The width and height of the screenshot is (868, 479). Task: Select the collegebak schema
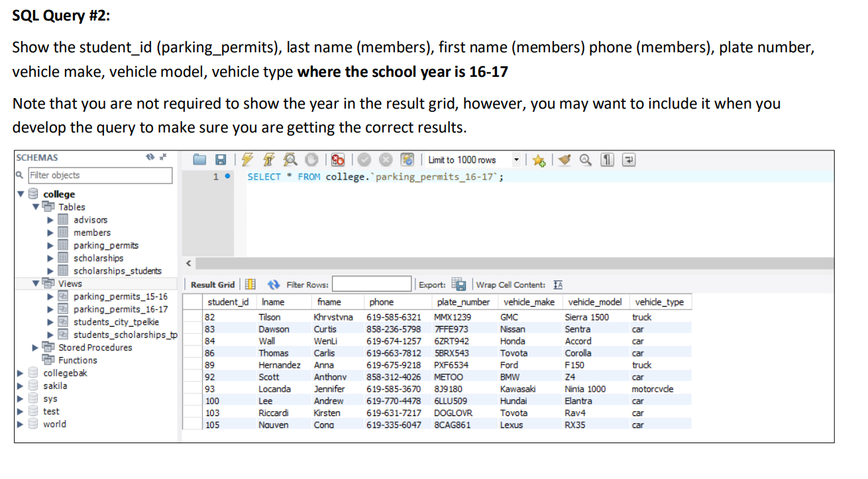pos(65,373)
